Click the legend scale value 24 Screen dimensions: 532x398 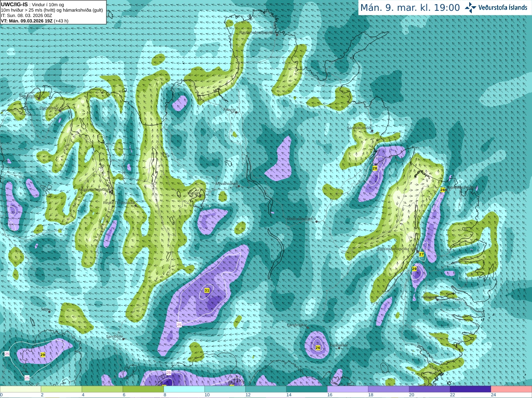pyautogui.click(x=494, y=395)
